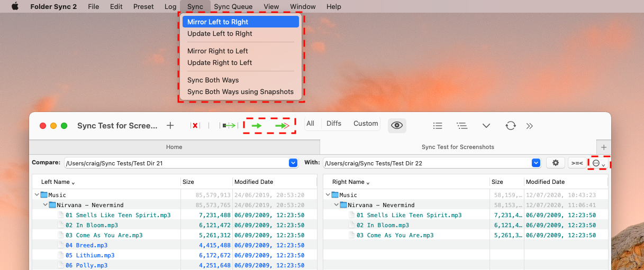Choose Sync Both Ways using Snapshots
The image size is (644, 270).
click(240, 92)
